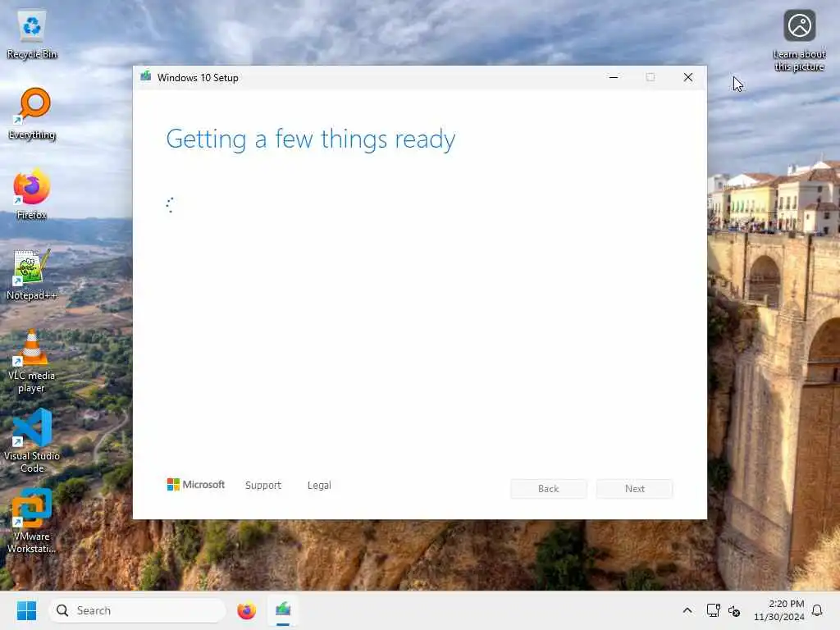This screenshot has width=840, height=630.
Task: Open the notification bell in taskbar
Action: [818, 610]
